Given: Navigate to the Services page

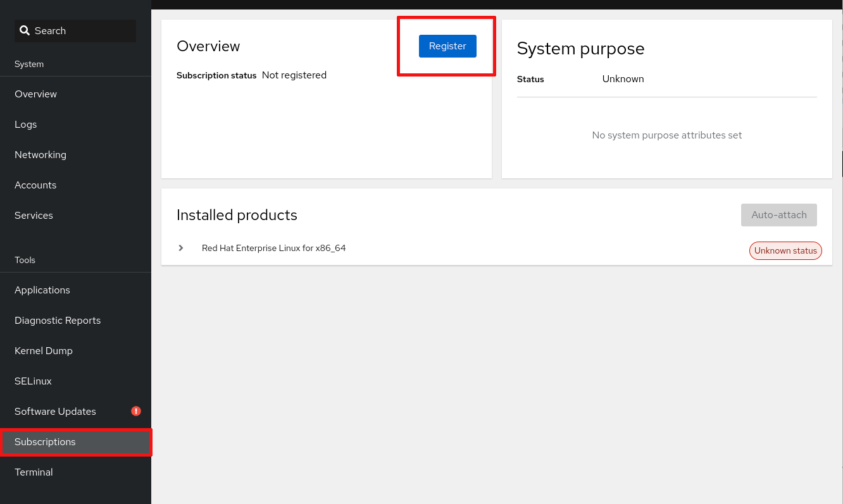Looking at the screenshot, I should pyautogui.click(x=34, y=216).
